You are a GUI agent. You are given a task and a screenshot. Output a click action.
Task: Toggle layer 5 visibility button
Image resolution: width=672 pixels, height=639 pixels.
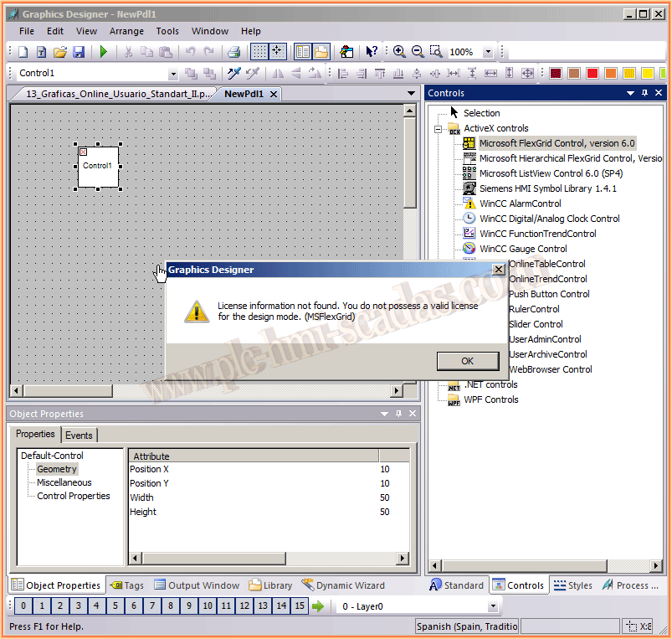(114, 606)
